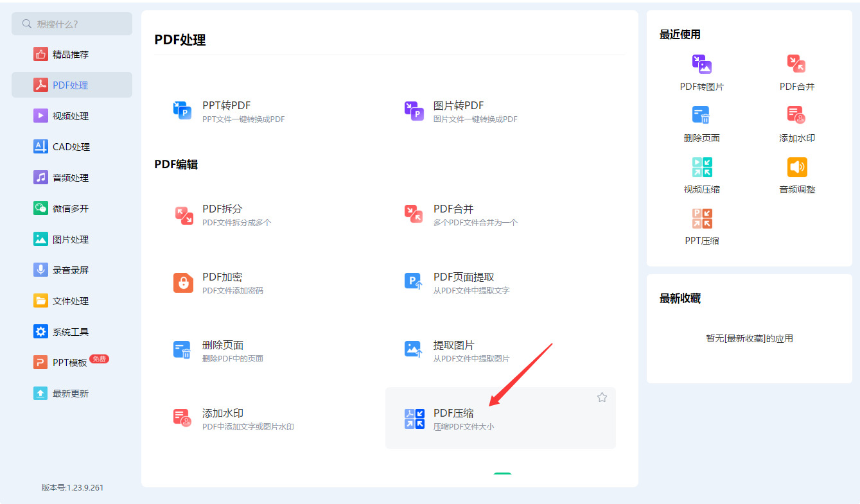Open 音频调整 from recent list
This screenshot has width=860, height=504.
click(797, 175)
